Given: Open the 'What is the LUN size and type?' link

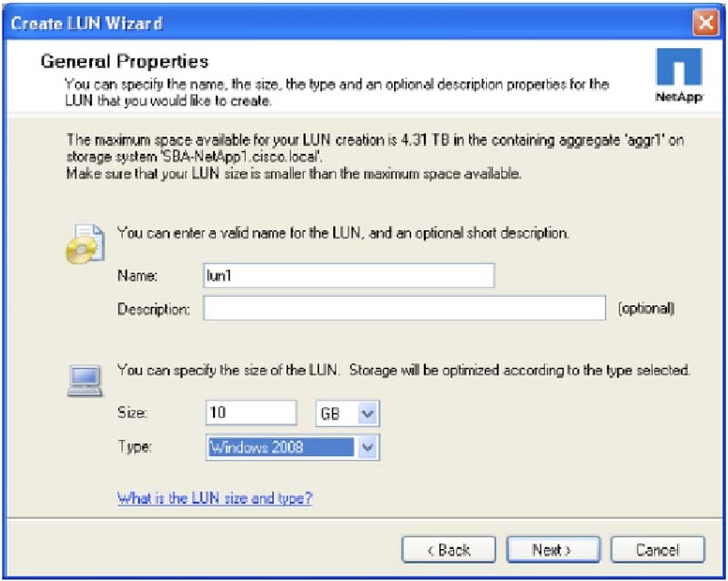Looking at the screenshot, I should click(215, 499).
